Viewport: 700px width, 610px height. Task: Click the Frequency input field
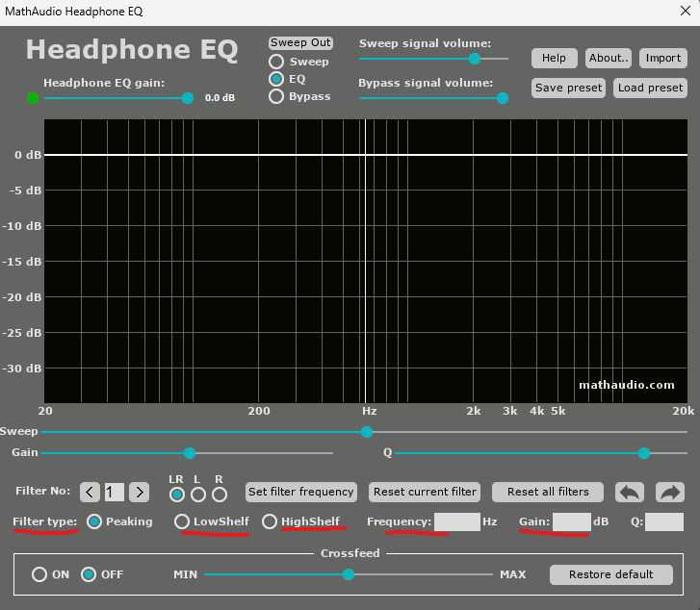coord(456,521)
